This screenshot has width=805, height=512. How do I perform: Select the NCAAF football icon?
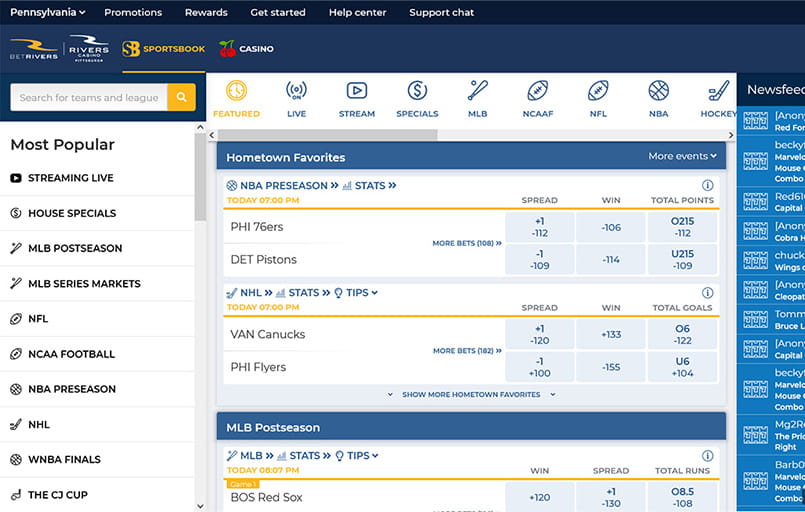pos(538,91)
